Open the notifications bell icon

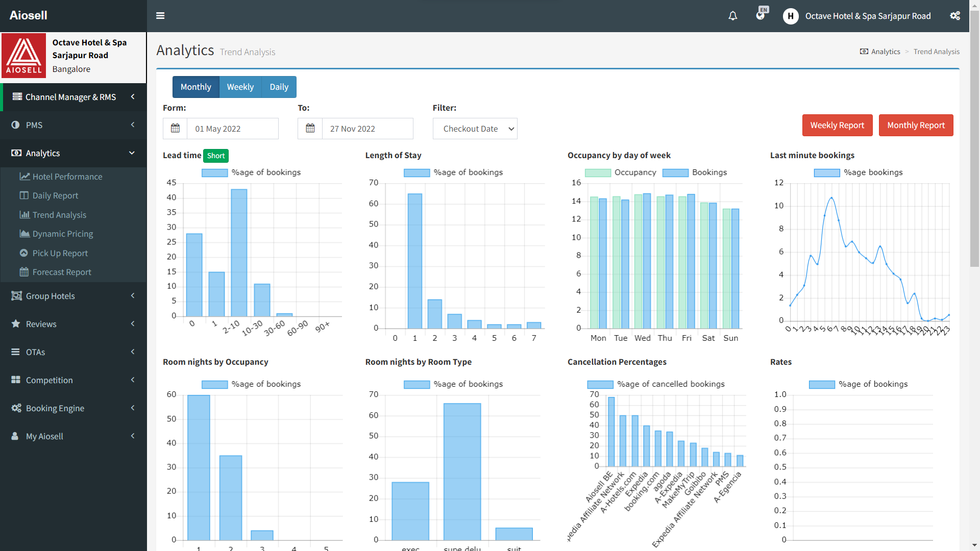point(732,16)
